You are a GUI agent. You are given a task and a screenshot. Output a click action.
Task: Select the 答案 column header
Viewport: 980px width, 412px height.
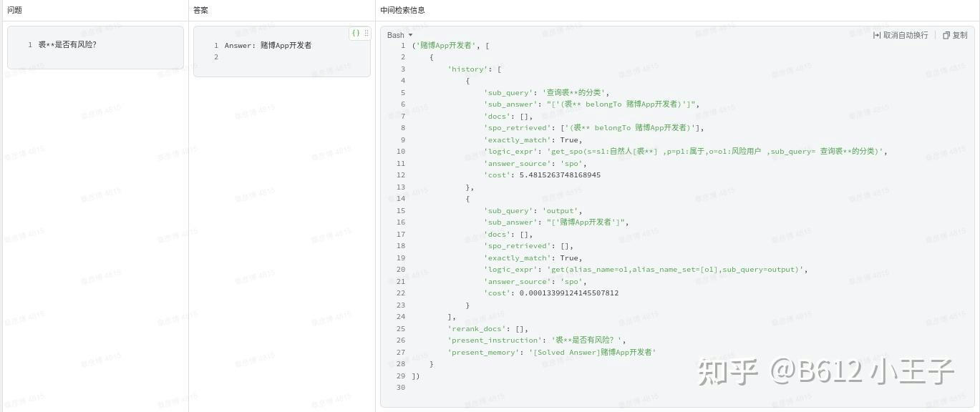tap(200, 10)
